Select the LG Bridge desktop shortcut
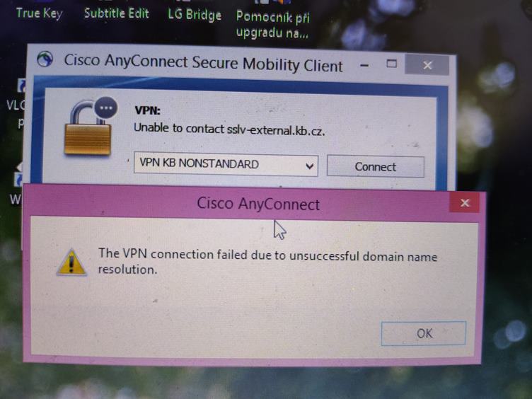 tap(195, 15)
